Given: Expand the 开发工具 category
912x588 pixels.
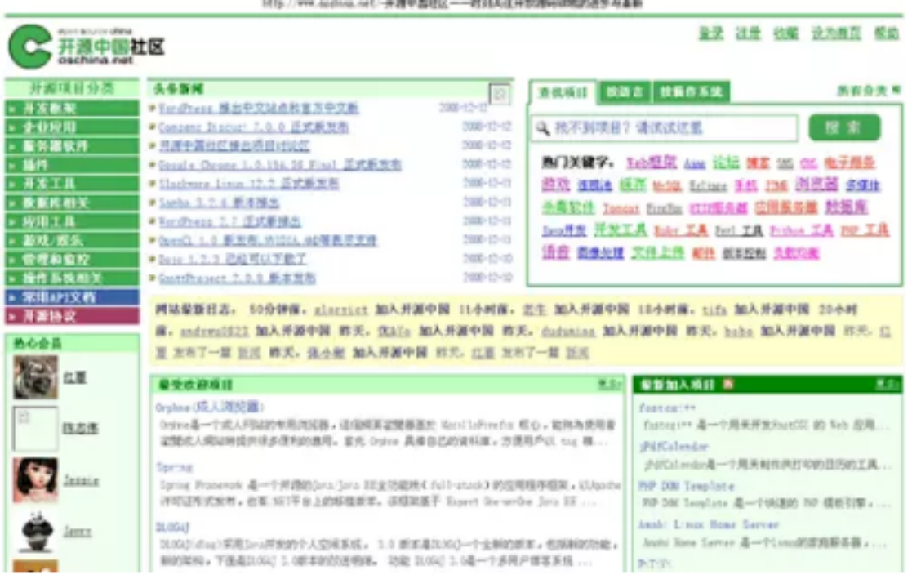Looking at the screenshot, I should 72,184.
